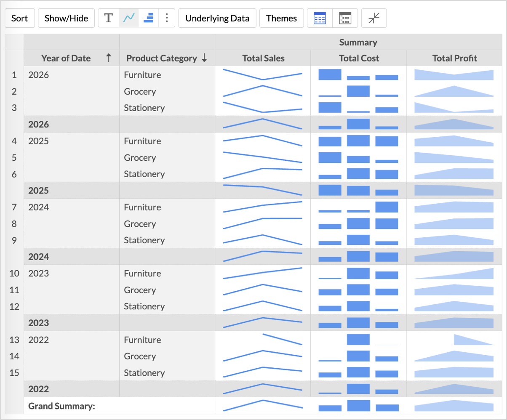Select the Total Sales column header

(263, 58)
